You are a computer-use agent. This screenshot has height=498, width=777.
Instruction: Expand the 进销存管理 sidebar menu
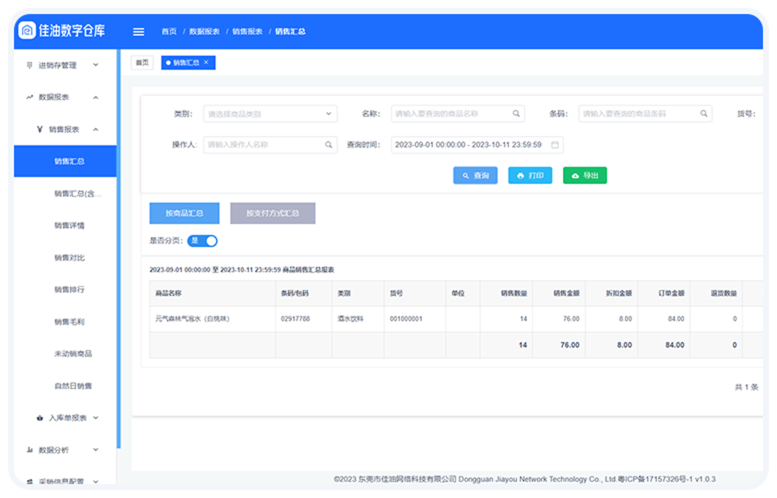tap(62, 65)
